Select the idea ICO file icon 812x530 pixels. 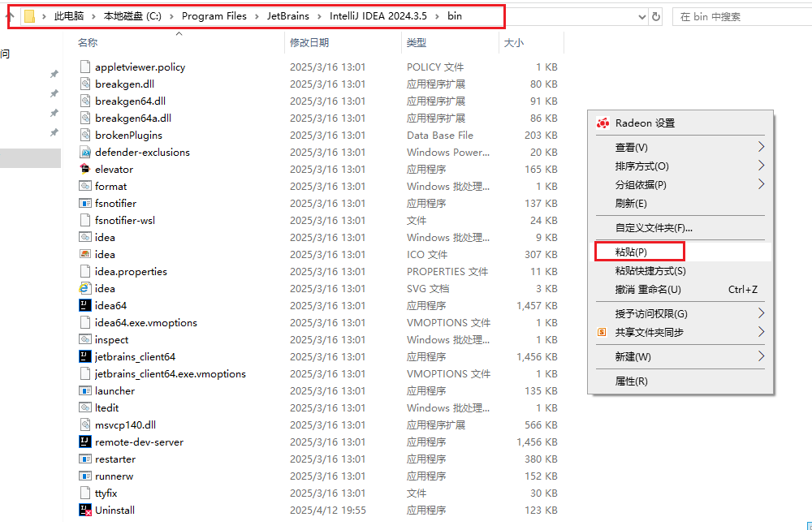85,254
